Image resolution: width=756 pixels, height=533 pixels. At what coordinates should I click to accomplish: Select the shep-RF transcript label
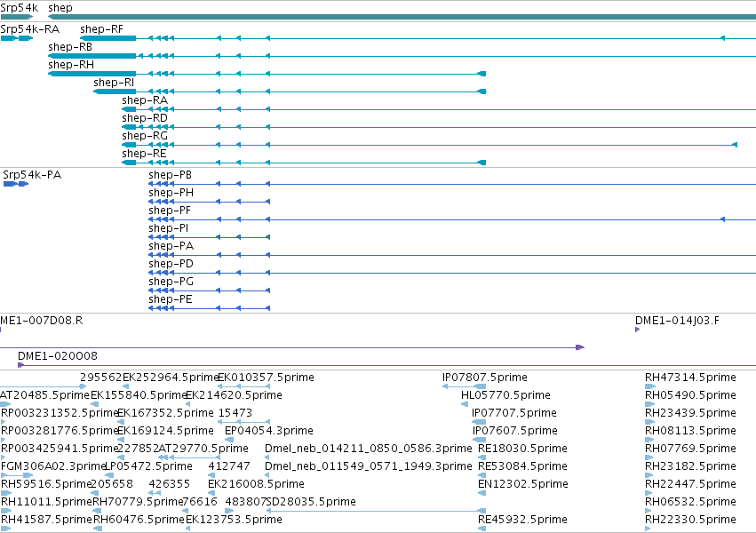[x=102, y=29]
